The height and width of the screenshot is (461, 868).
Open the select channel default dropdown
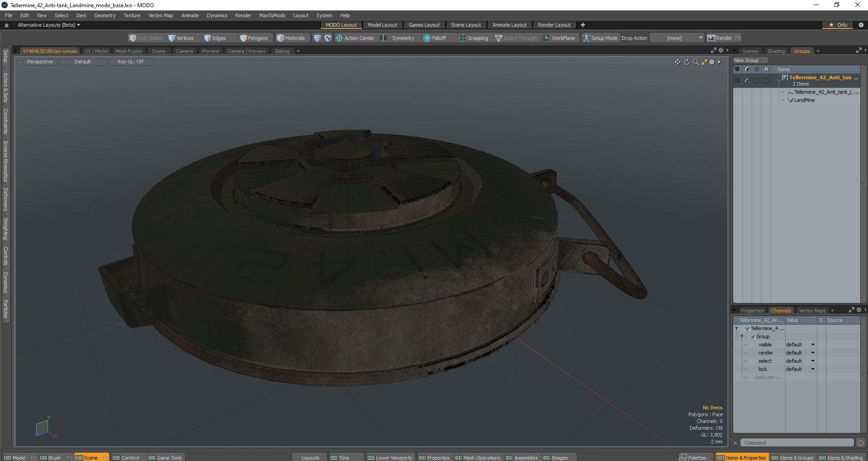point(800,361)
